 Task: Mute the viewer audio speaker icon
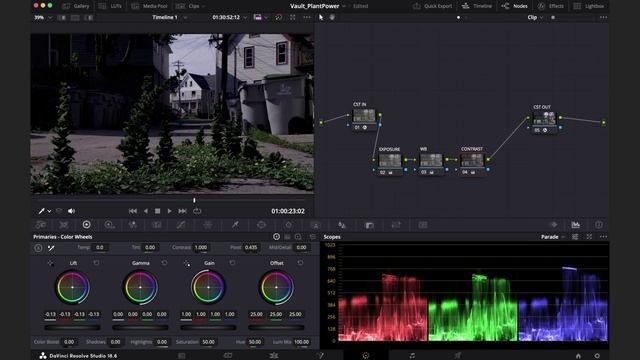click(71, 211)
